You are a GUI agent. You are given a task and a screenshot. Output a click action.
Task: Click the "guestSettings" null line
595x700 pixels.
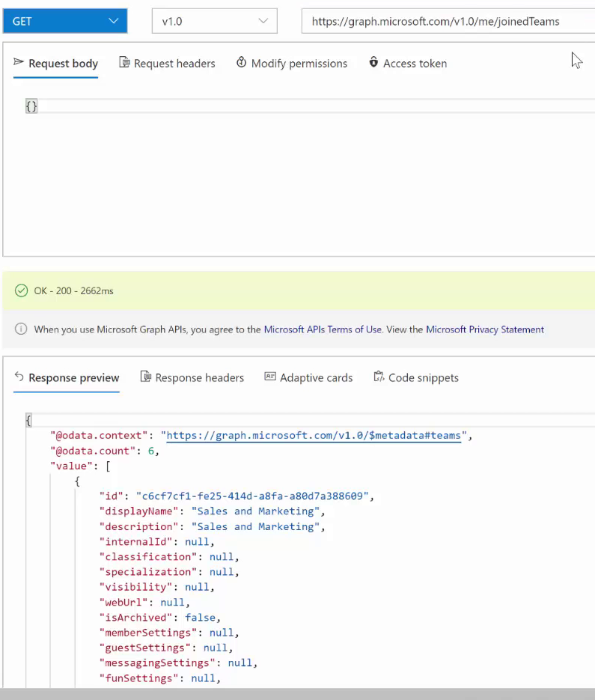pos(166,648)
